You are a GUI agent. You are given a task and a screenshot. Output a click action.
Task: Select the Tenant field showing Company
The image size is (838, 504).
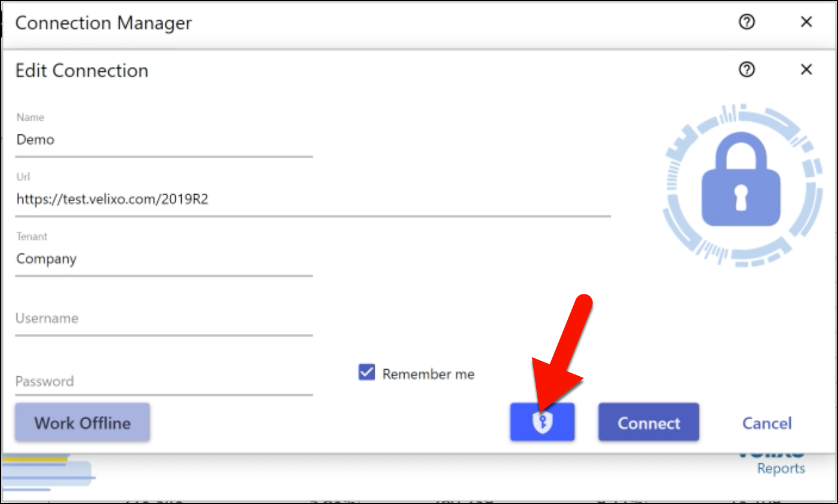point(163,259)
